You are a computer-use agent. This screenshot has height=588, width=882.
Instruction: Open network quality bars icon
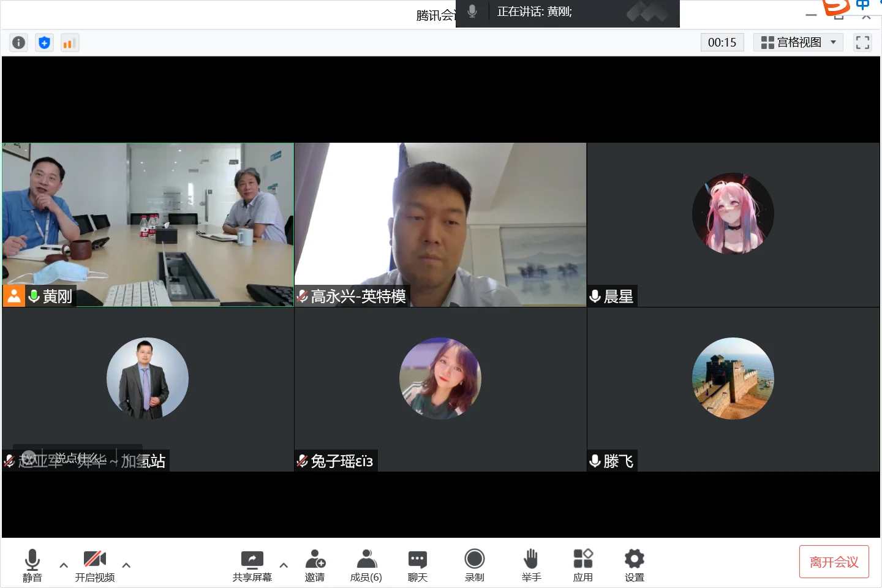pyautogui.click(x=69, y=42)
